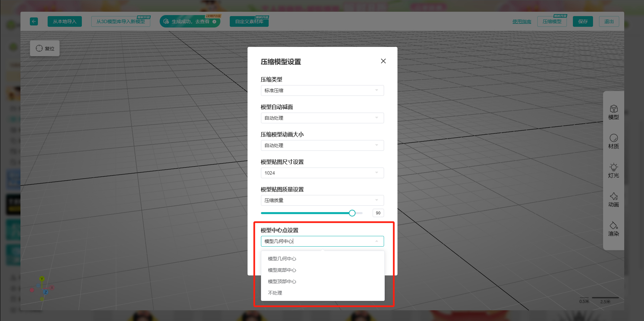Choose 模型顶部中心 from the list

282,281
